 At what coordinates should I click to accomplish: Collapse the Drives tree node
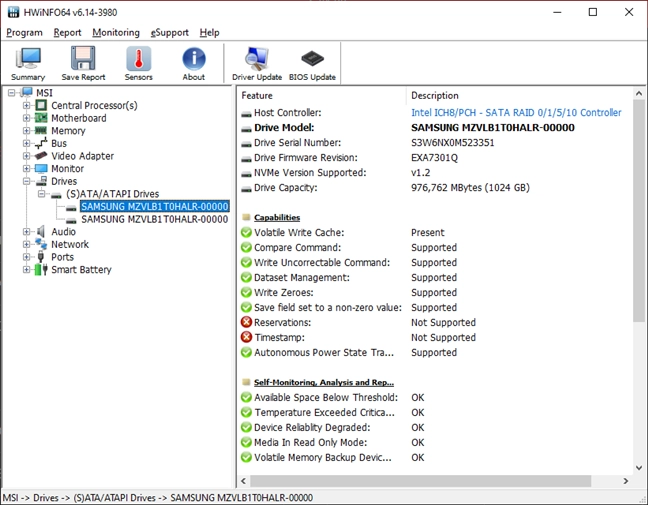click(26, 181)
